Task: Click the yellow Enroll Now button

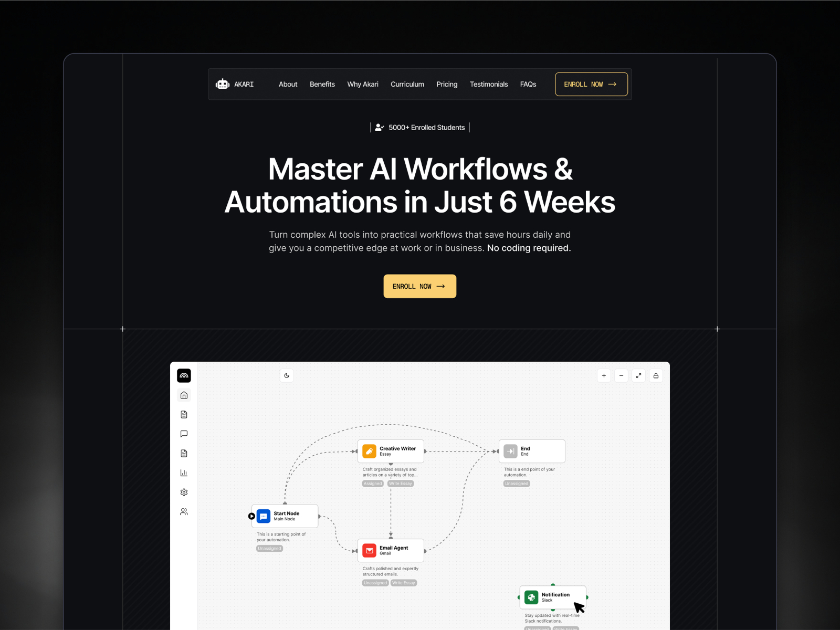Action: tap(419, 286)
